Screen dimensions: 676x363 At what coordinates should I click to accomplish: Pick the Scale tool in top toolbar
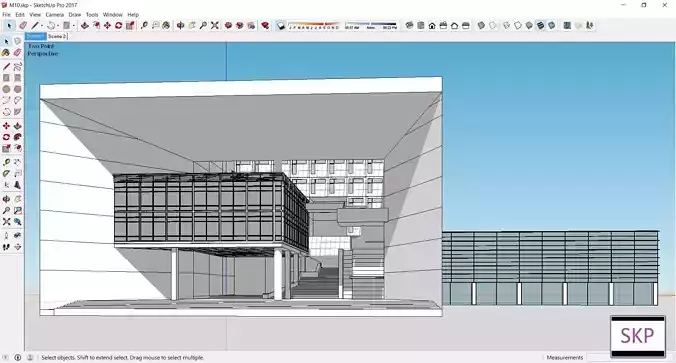click(x=130, y=26)
